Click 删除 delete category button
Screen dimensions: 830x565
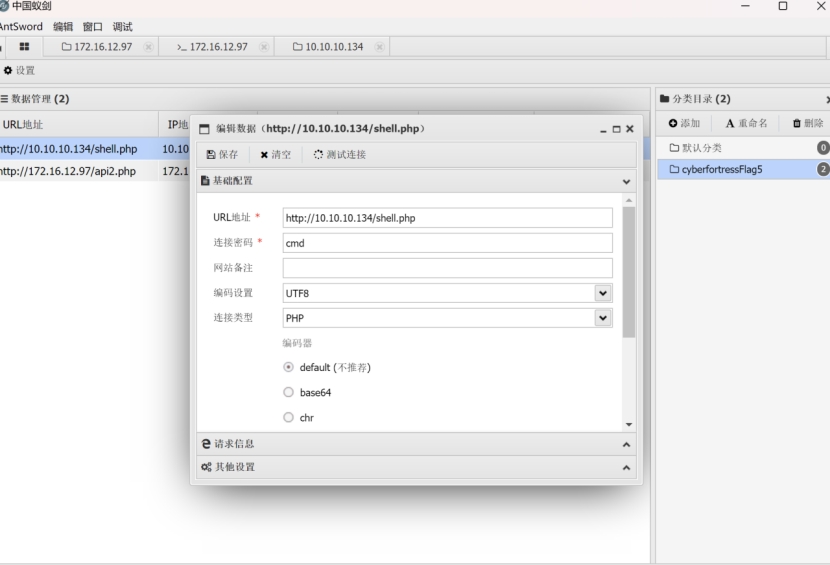click(808, 123)
